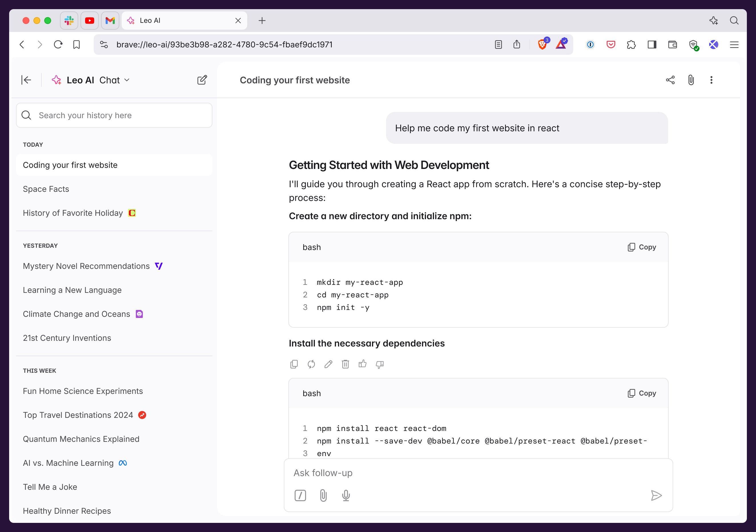Click the microphone icon in the prompt box
Viewport: 756px width, 532px height.
(346, 495)
